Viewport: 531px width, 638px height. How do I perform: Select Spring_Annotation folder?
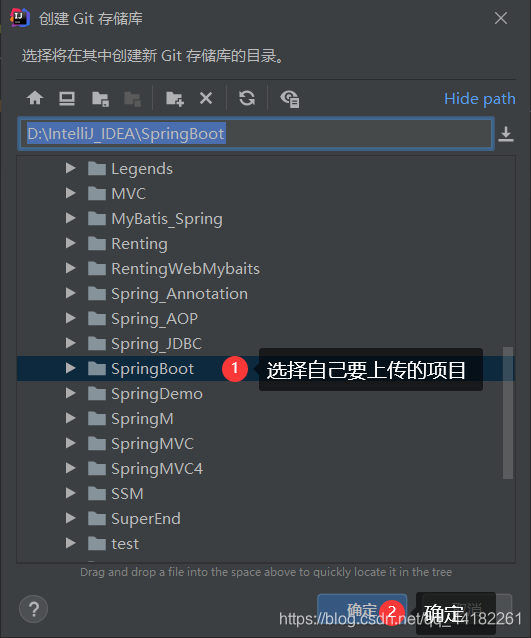[x=179, y=294]
